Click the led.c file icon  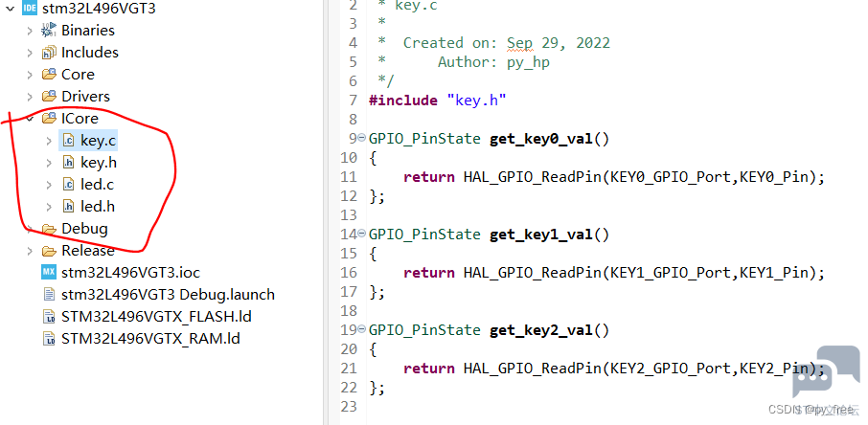tap(68, 185)
